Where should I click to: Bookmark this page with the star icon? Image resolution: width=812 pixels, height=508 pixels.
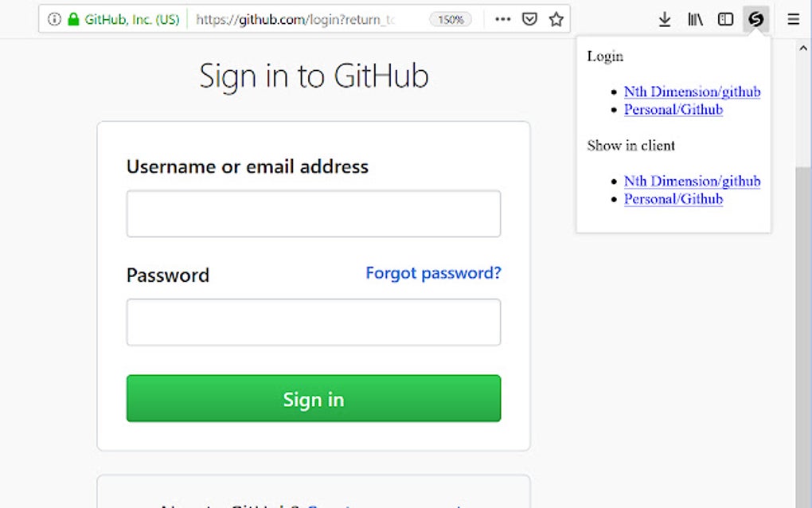[556, 19]
